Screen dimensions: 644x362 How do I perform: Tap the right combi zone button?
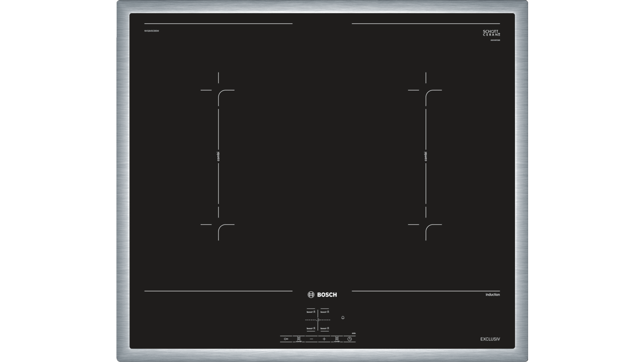[x=337, y=339]
